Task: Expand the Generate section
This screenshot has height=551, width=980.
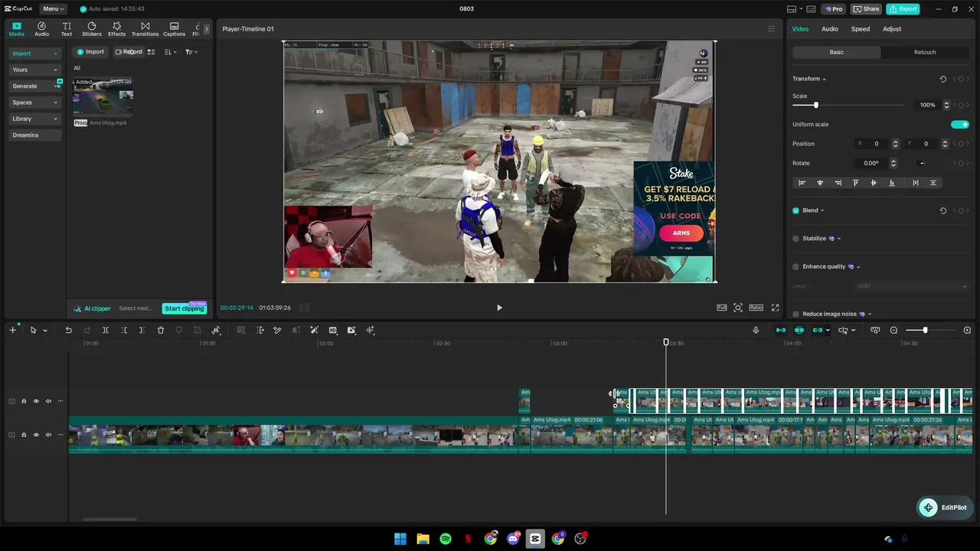Action: click(34, 86)
